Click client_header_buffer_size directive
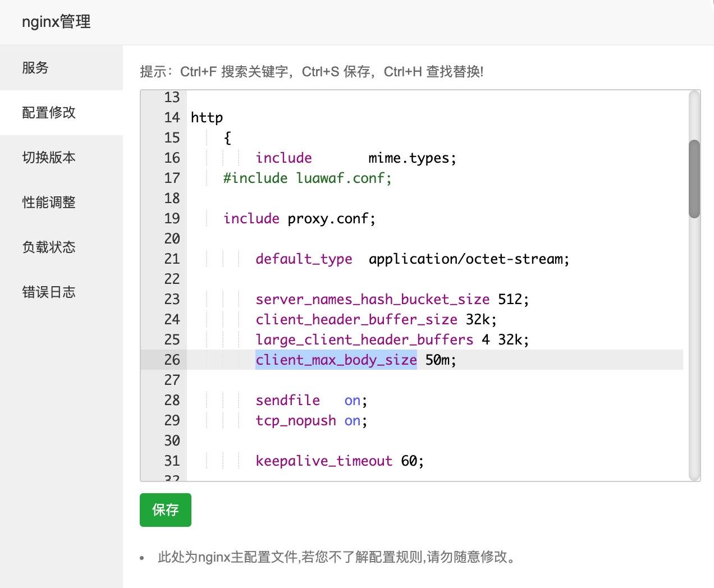The width and height of the screenshot is (714, 588). 356,320
